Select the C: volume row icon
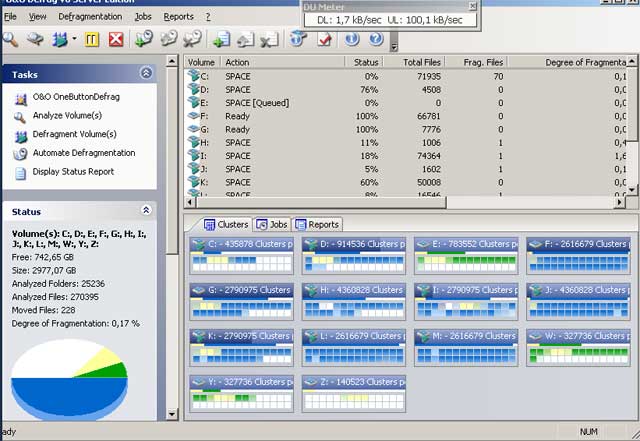Screen dimensions: 640x441 [194, 76]
